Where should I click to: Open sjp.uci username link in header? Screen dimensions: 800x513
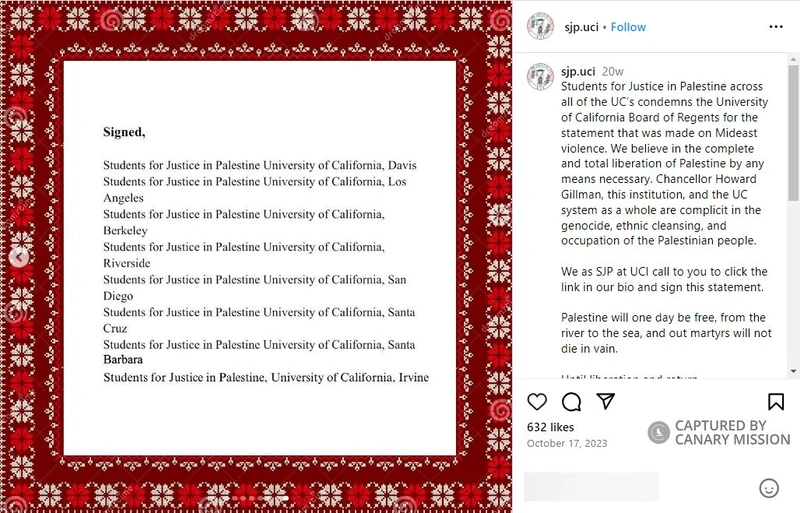click(582, 27)
